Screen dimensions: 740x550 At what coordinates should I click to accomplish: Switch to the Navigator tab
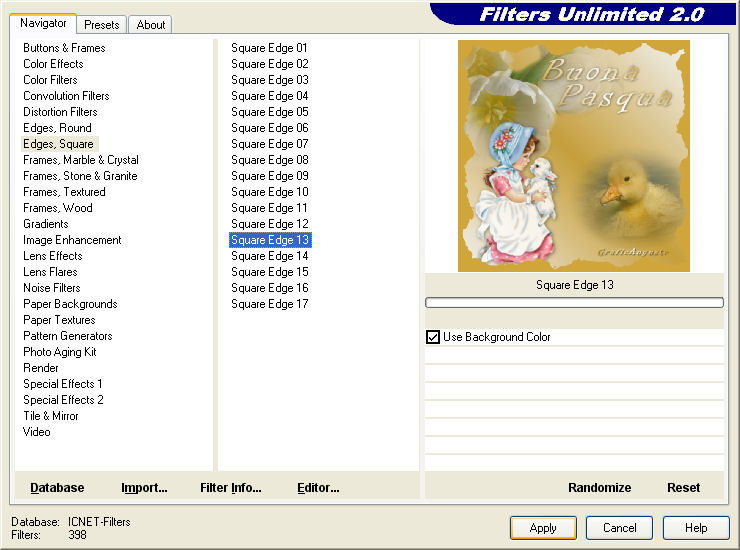click(43, 23)
